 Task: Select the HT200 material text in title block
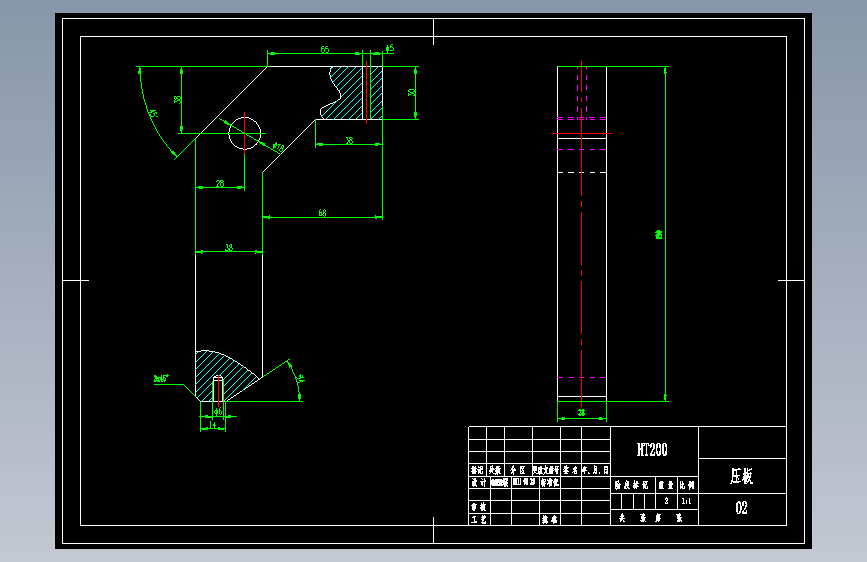pyautogui.click(x=652, y=450)
